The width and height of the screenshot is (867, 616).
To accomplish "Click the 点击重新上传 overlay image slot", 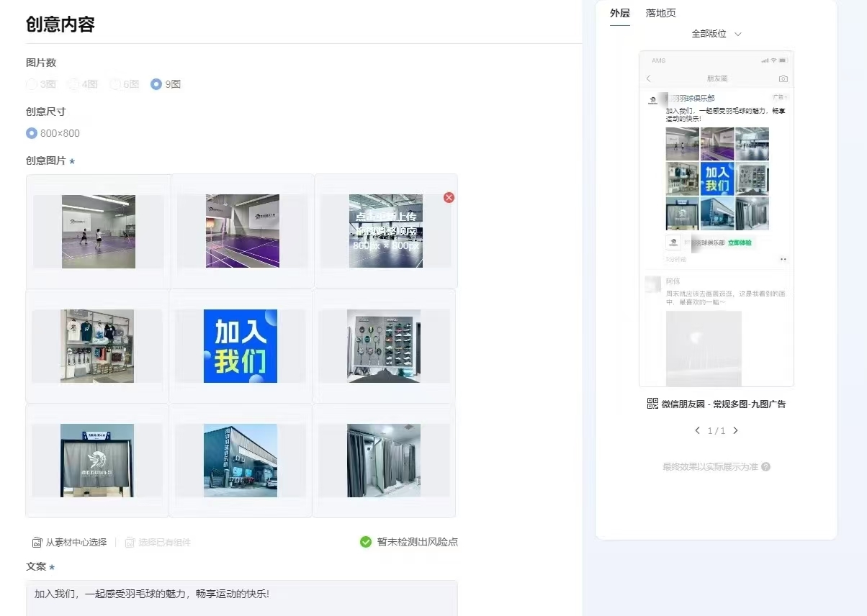I will [x=386, y=231].
